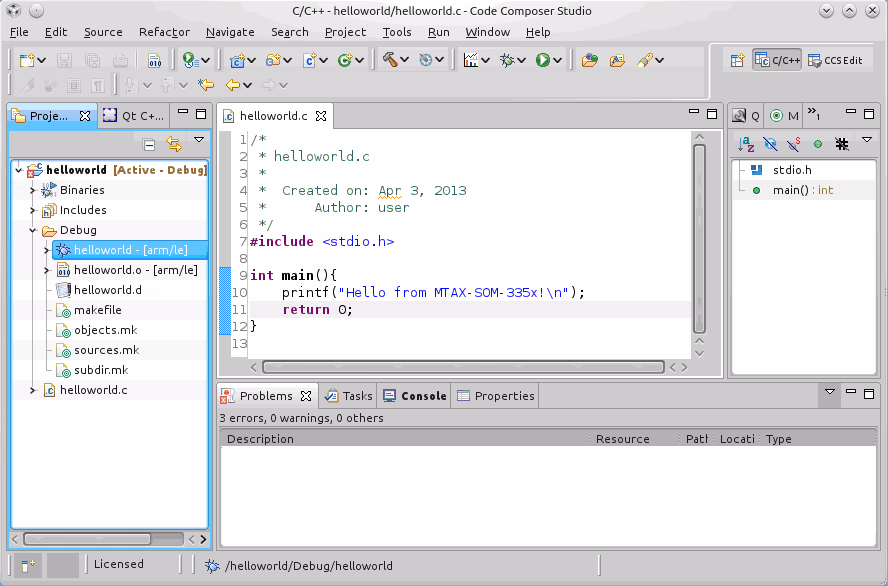The height and width of the screenshot is (586, 888).
Task: Switch to the Properties tab
Action: coord(496,396)
